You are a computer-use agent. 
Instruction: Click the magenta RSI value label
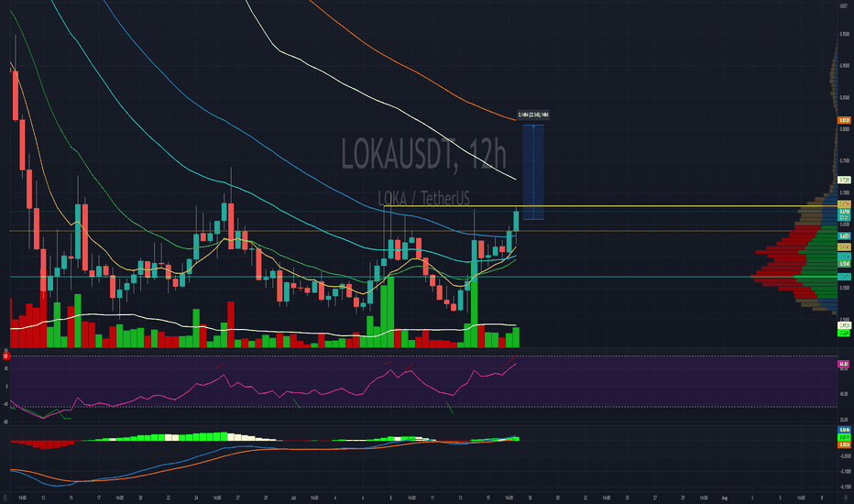tap(844, 364)
